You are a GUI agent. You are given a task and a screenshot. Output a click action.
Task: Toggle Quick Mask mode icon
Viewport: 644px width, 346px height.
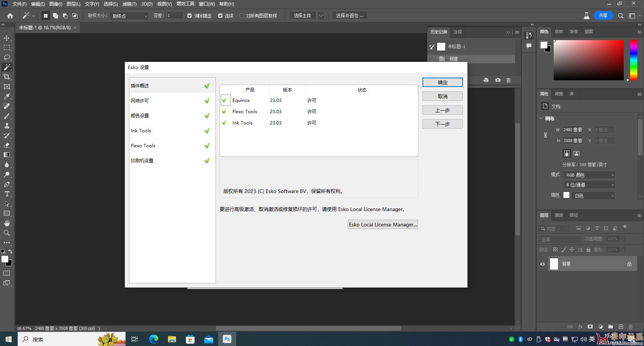click(x=7, y=273)
